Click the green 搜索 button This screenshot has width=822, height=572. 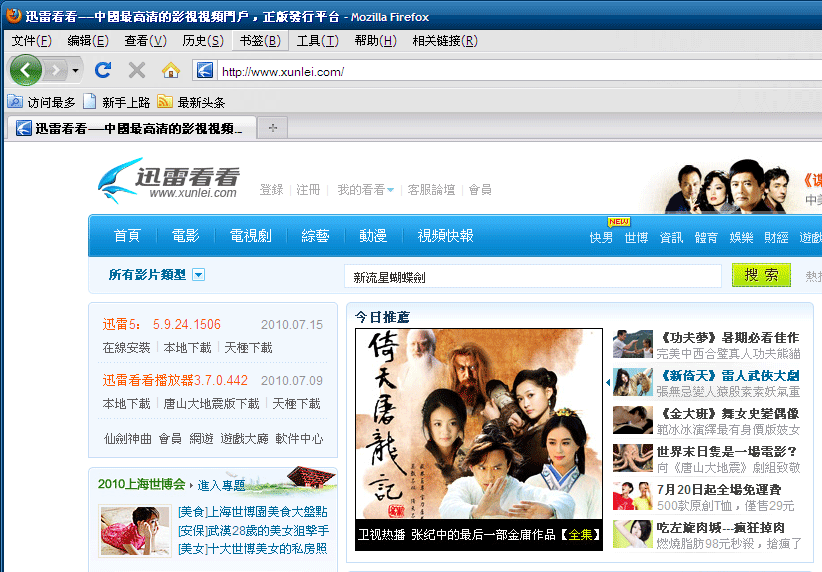(x=761, y=275)
